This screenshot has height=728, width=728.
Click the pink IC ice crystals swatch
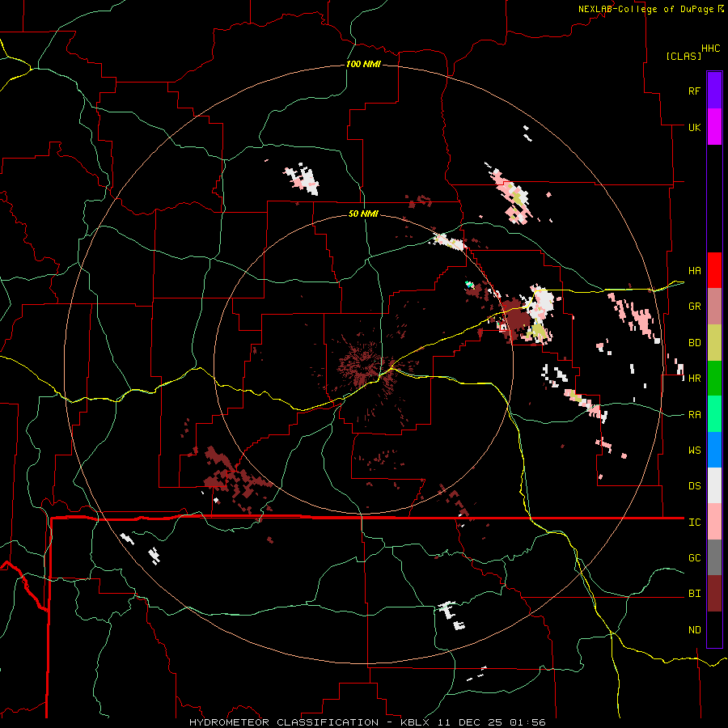714,522
